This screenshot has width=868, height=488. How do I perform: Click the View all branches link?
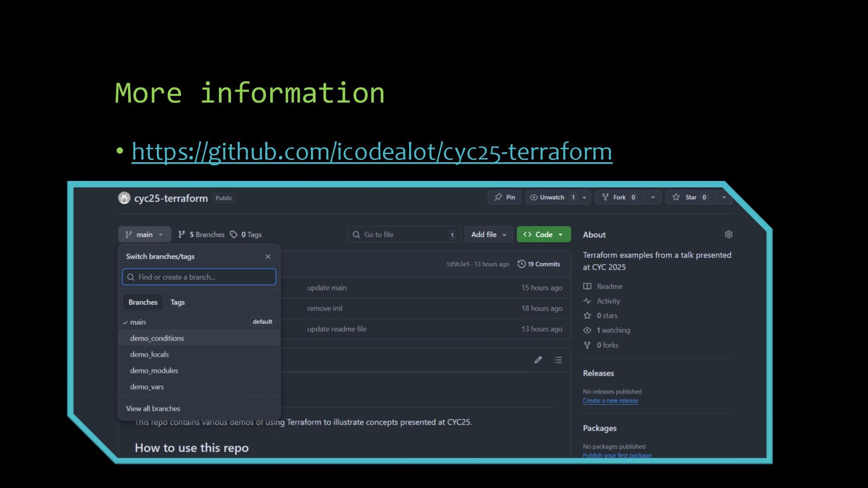point(153,408)
